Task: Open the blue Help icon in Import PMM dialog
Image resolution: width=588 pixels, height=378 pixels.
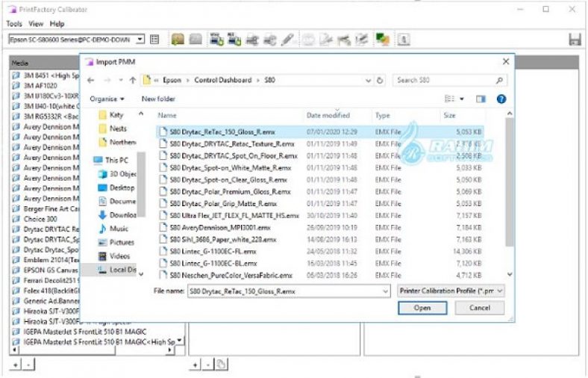Action: pyautogui.click(x=501, y=99)
